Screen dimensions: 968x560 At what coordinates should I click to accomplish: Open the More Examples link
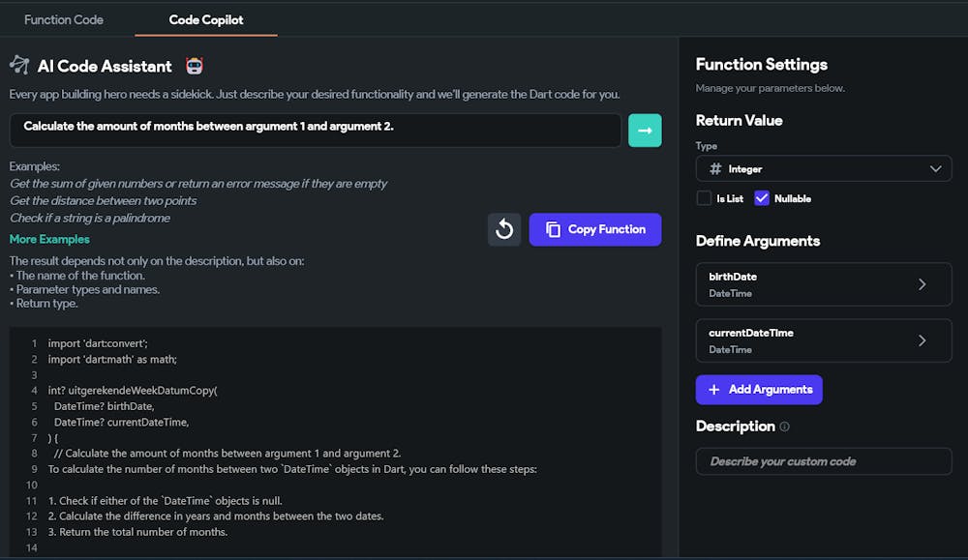pyautogui.click(x=49, y=239)
